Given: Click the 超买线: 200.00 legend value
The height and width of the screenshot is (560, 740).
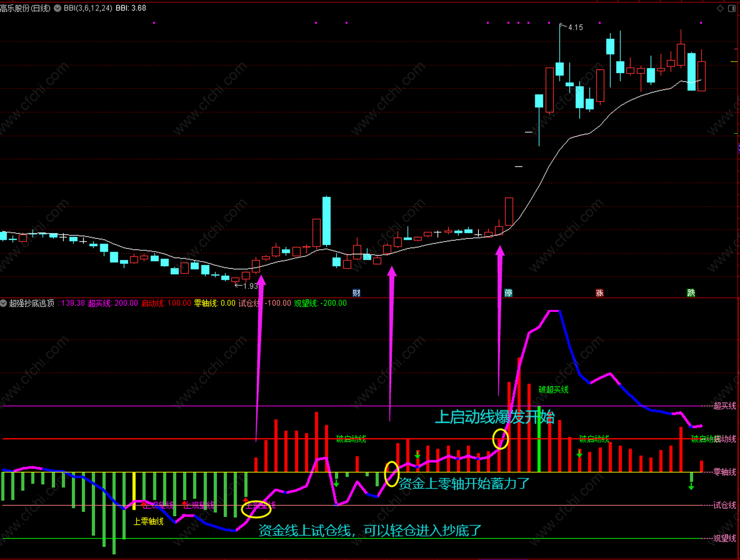Looking at the screenshot, I should (x=113, y=303).
